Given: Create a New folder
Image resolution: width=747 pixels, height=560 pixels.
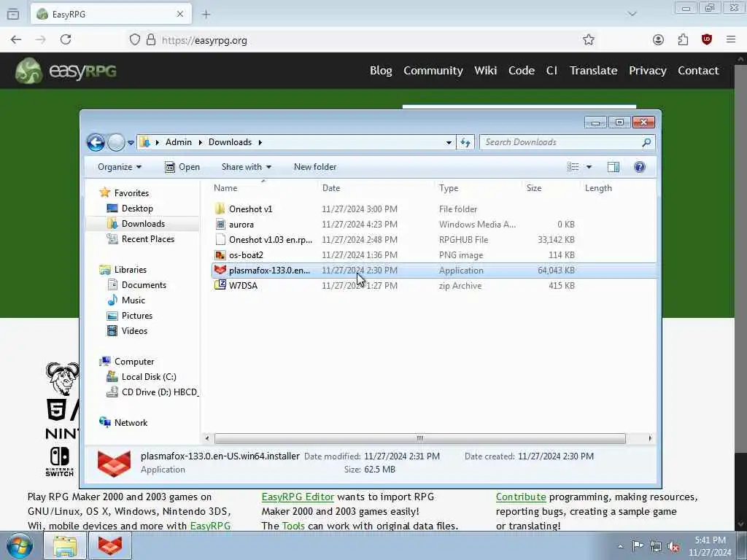Looking at the screenshot, I should 315,167.
